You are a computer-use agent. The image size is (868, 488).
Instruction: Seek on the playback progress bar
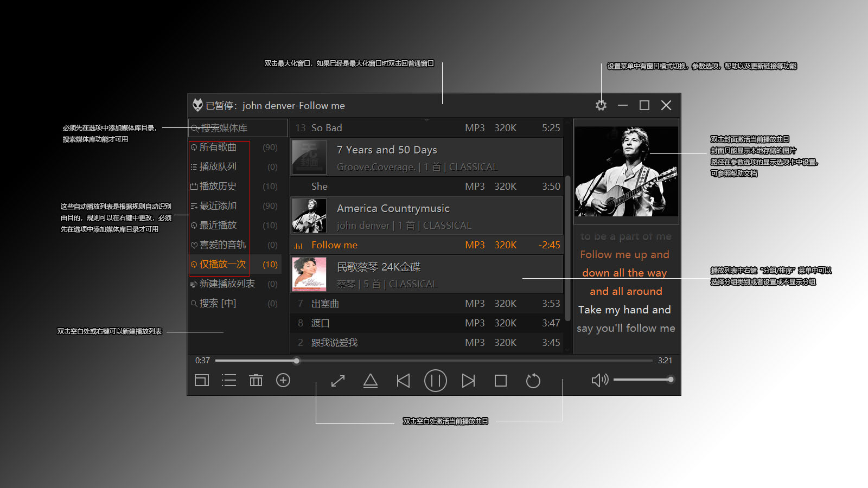coord(434,361)
